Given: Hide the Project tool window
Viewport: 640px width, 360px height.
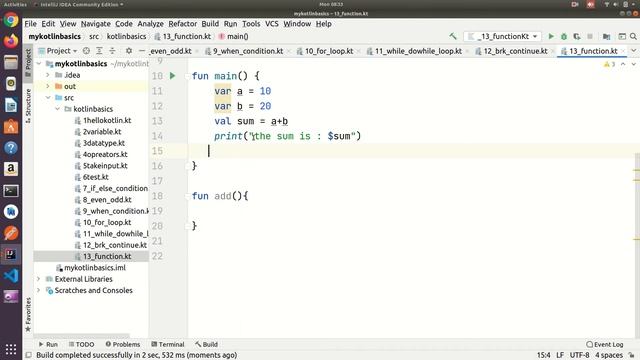Looking at the screenshot, I should click(x=142, y=51).
